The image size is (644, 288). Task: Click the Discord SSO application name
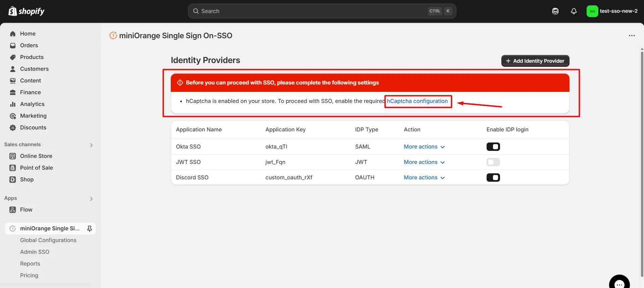pos(192,177)
